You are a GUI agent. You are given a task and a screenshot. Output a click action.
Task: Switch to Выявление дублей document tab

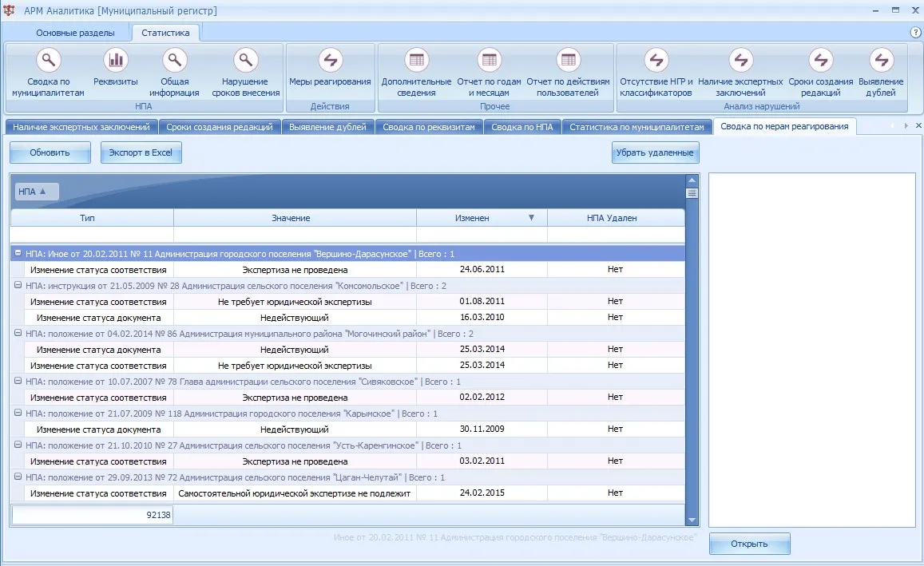coord(327,127)
